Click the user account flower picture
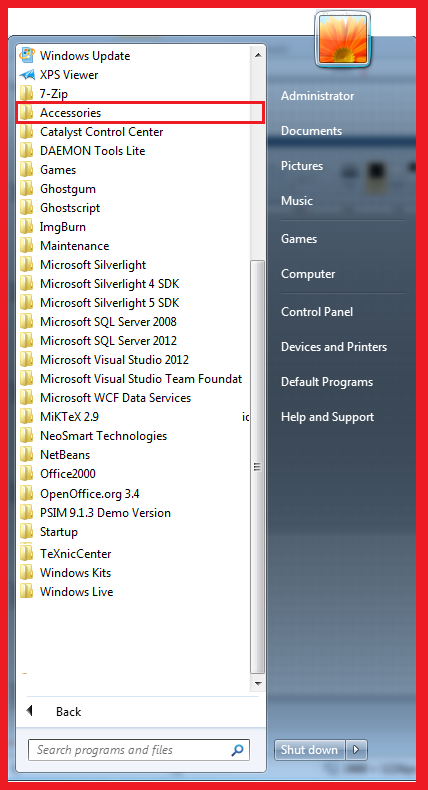Viewport: 428px width, 790px height. pyautogui.click(x=343, y=40)
